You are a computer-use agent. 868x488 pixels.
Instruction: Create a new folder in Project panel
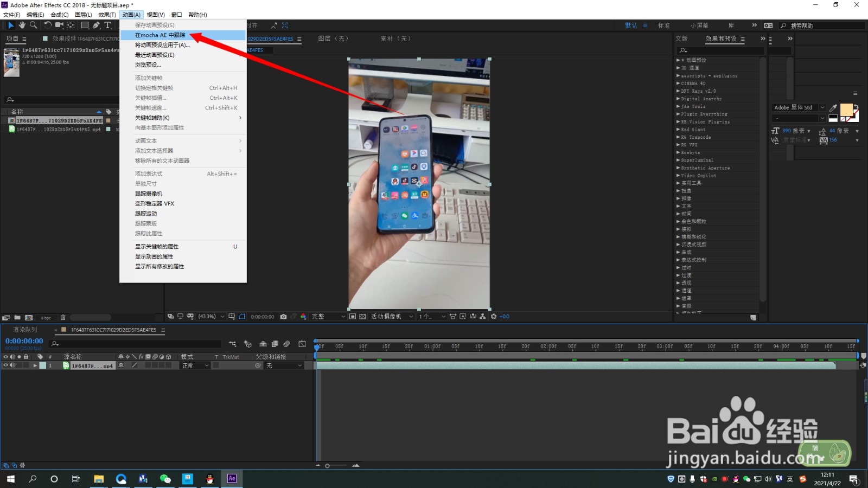tap(17, 318)
